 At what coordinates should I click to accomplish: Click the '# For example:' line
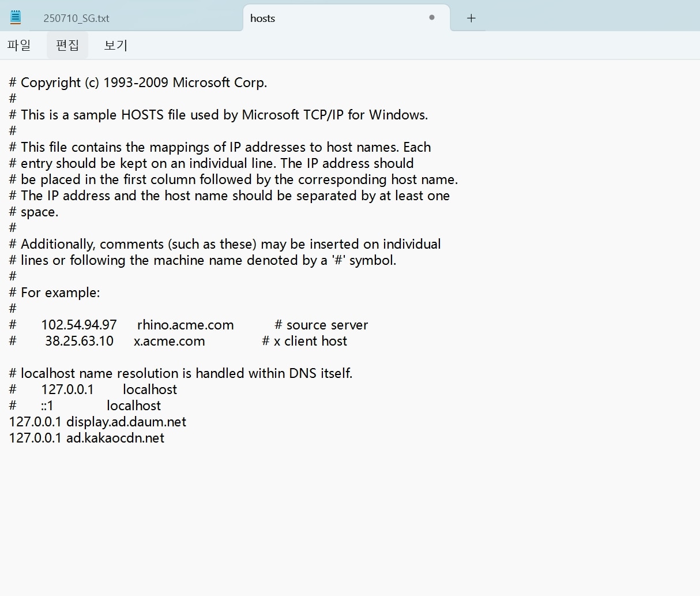55,293
